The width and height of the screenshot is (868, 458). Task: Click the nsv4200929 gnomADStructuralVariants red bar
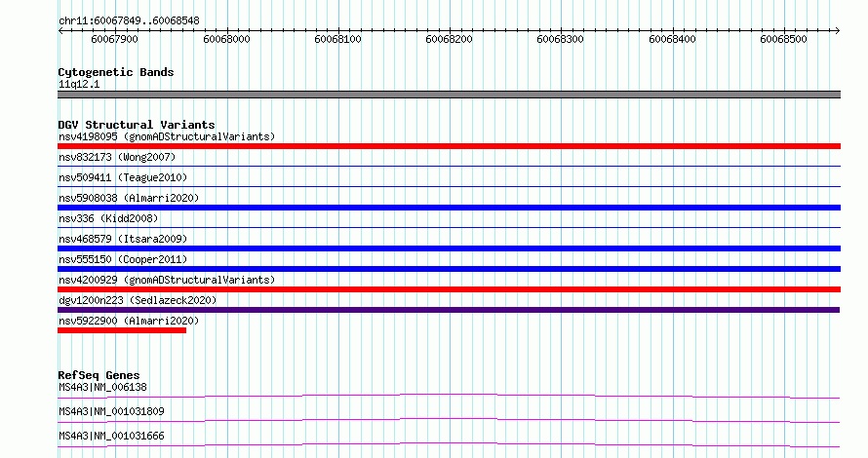(x=449, y=289)
